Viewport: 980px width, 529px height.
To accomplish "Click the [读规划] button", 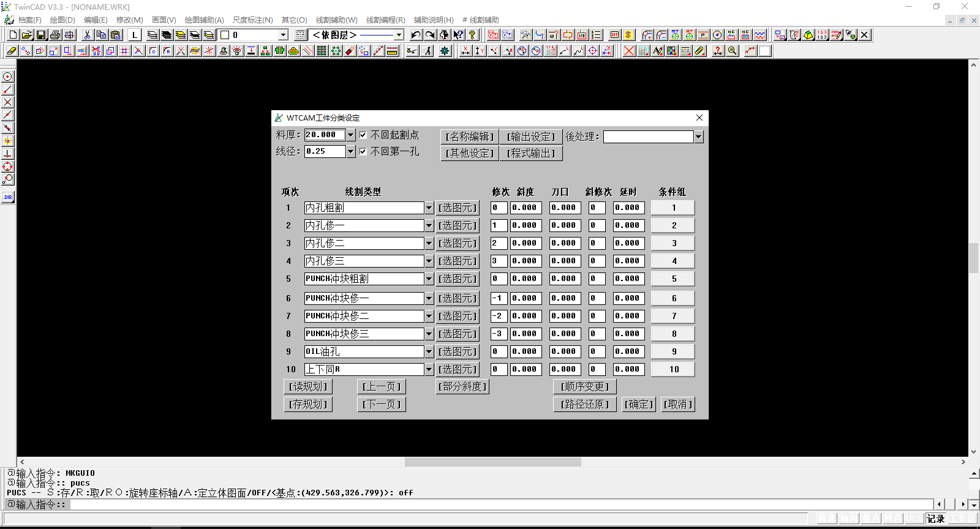I will tap(308, 387).
